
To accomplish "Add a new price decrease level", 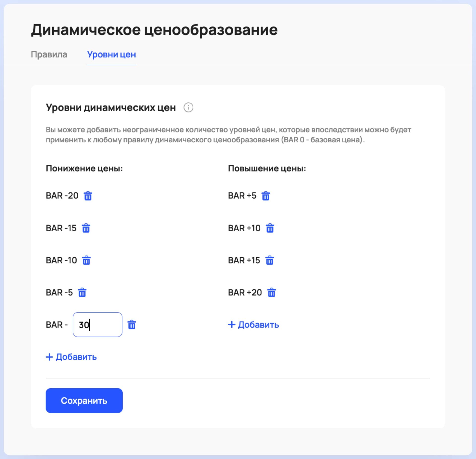I will click(71, 357).
